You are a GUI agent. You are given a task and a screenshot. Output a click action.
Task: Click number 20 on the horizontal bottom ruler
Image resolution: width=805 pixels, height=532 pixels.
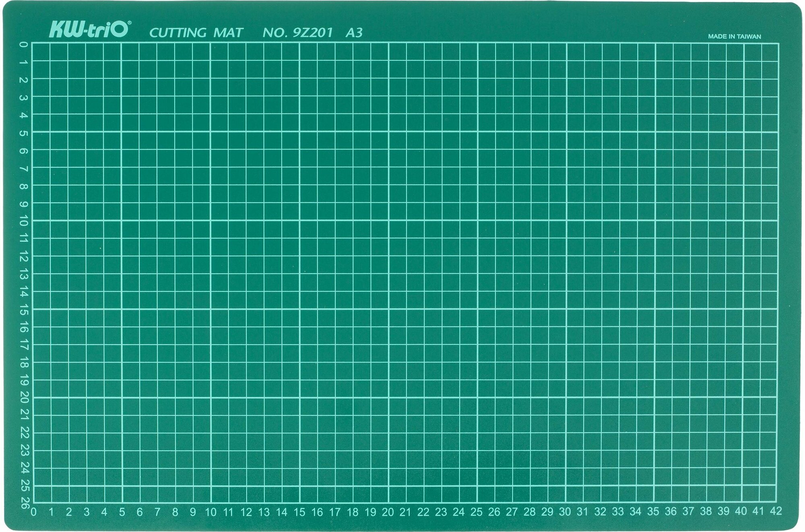click(x=388, y=512)
